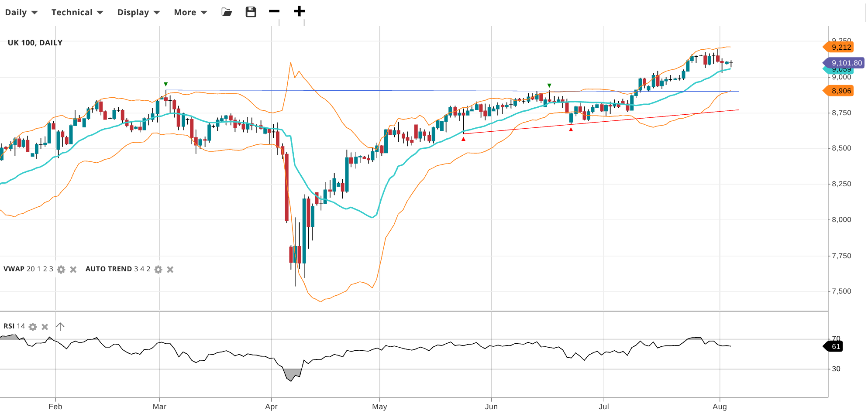The height and width of the screenshot is (417, 868).
Task: Open the More menu
Action: (190, 12)
